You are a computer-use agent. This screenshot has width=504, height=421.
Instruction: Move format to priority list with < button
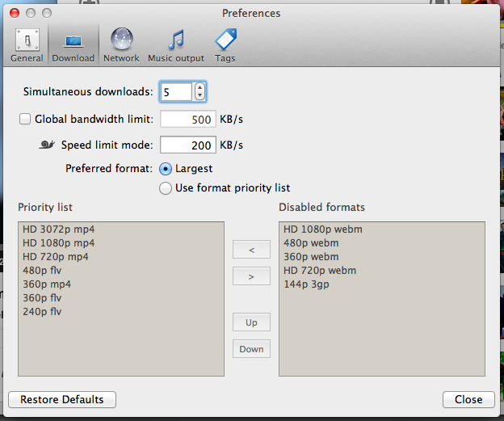tap(251, 249)
